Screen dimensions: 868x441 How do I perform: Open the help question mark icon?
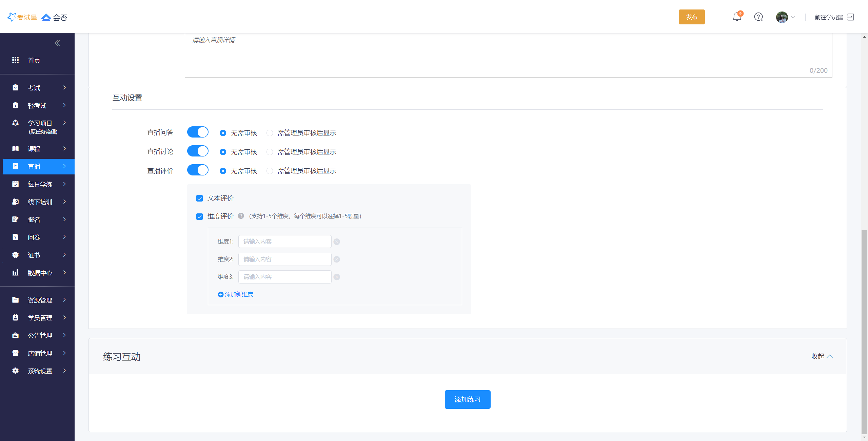tap(758, 17)
